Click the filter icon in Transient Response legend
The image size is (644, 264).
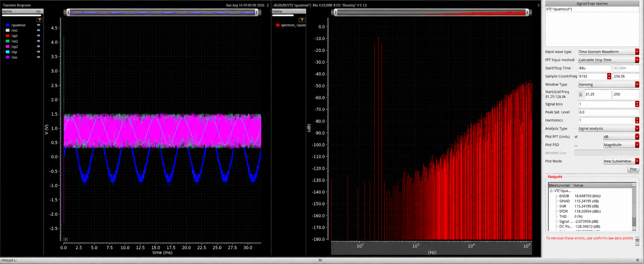(39, 20)
